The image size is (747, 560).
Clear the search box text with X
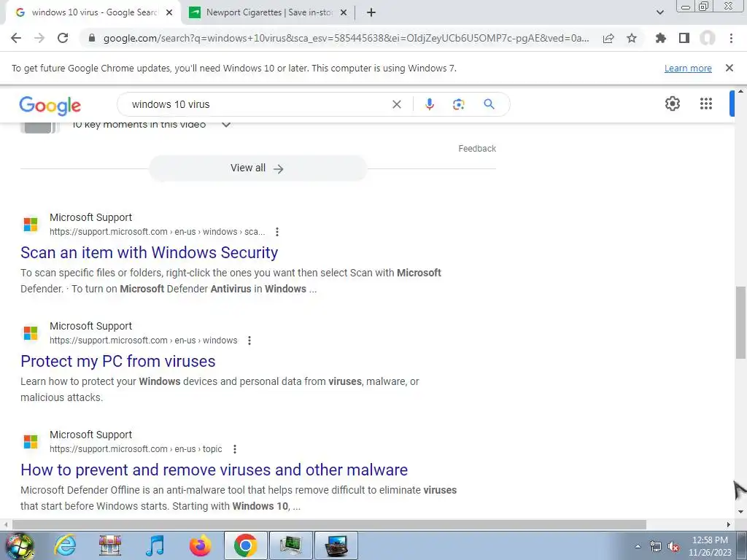[396, 104]
